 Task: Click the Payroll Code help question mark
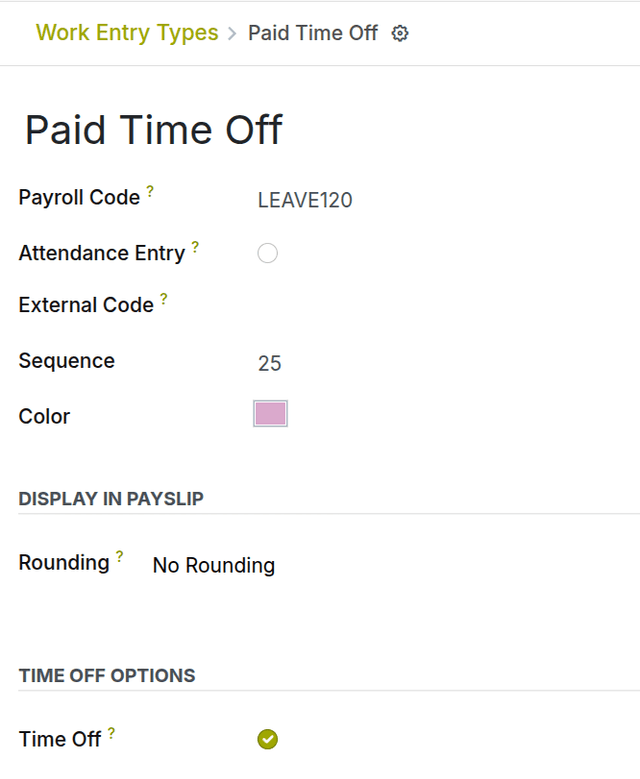(x=150, y=189)
